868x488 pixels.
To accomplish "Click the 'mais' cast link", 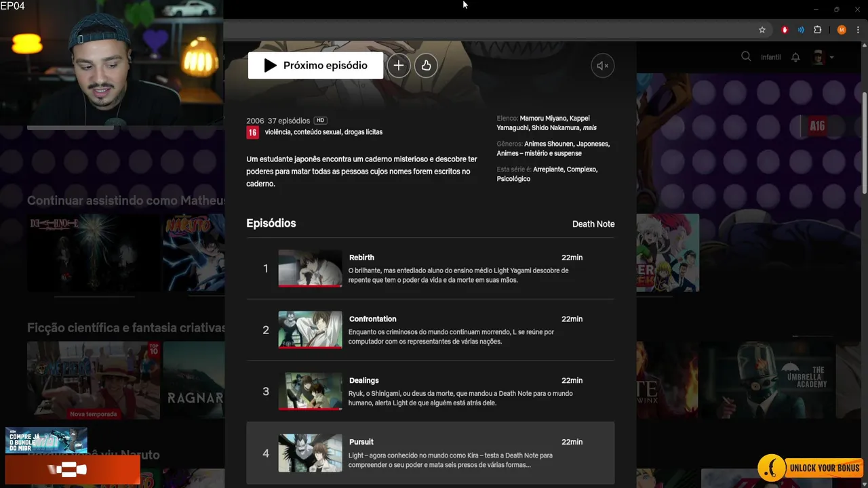I will pos(589,128).
